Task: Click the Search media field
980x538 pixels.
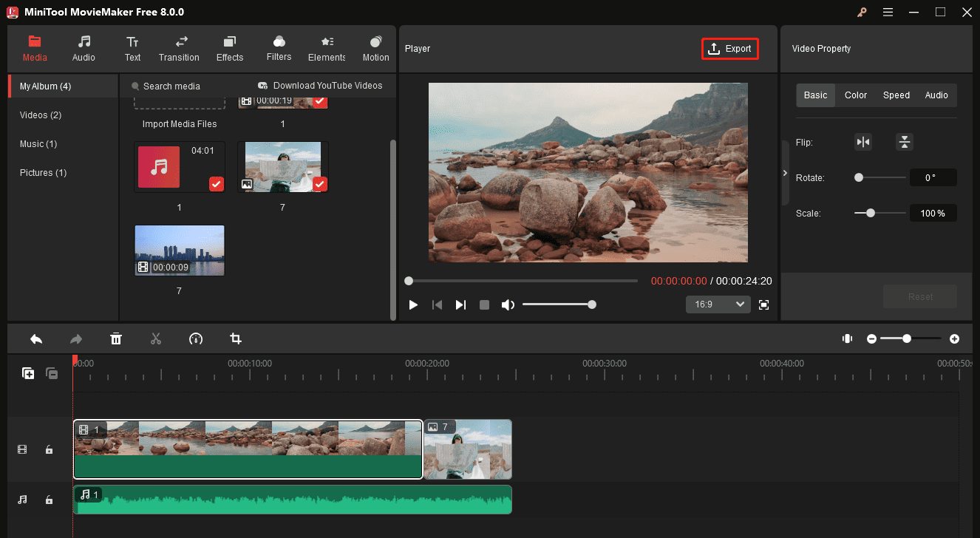Action: (171, 86)
